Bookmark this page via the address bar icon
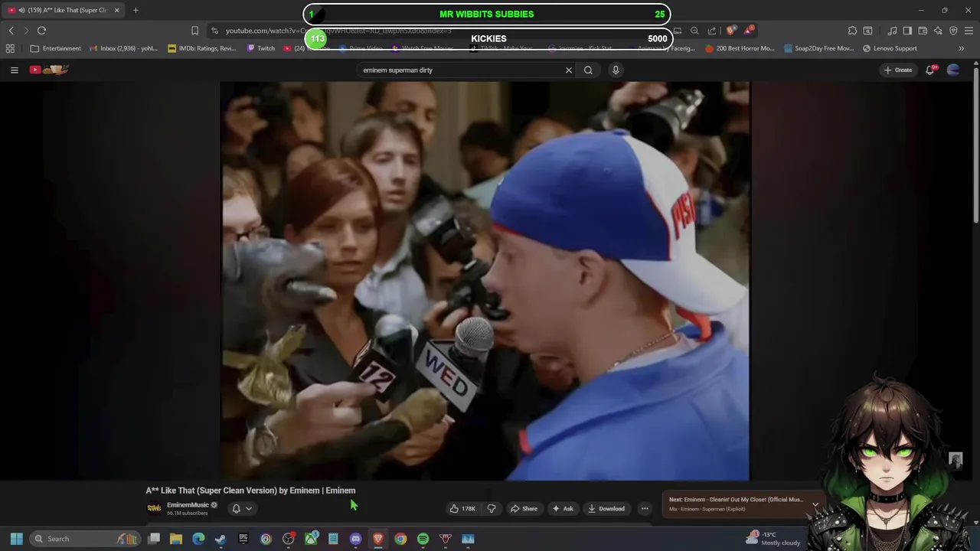980x551 pixels. (194, 31)
